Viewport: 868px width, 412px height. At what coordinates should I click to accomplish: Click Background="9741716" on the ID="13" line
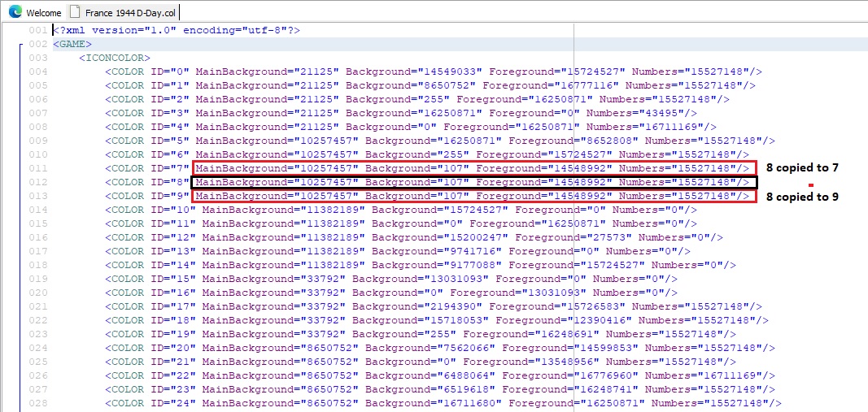coord(434,251)
